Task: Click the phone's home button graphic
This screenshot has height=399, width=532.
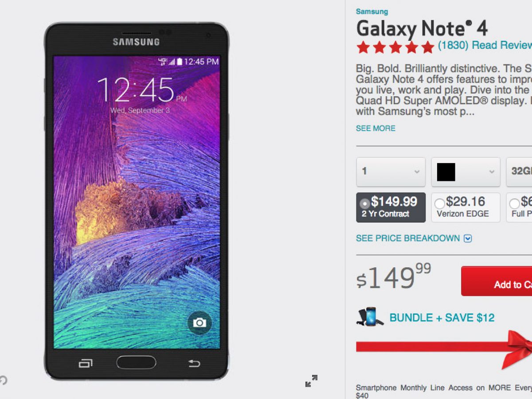Action: (x=136, y=362)
